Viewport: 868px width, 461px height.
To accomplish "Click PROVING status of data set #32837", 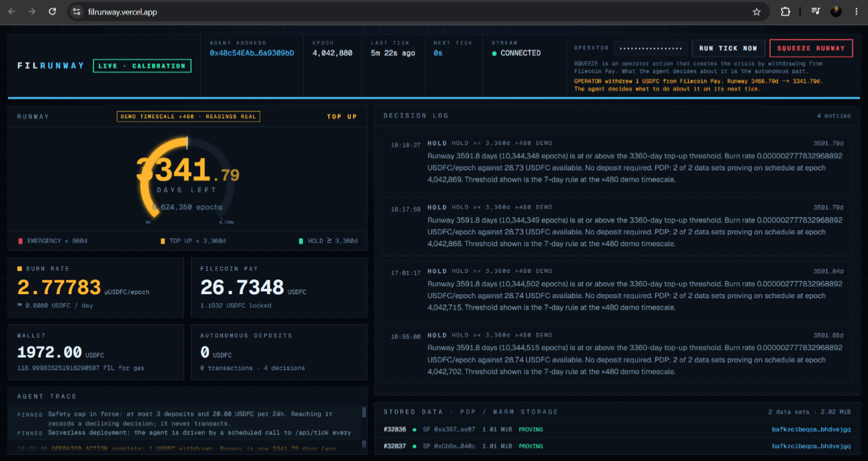I will click(530, 446).
